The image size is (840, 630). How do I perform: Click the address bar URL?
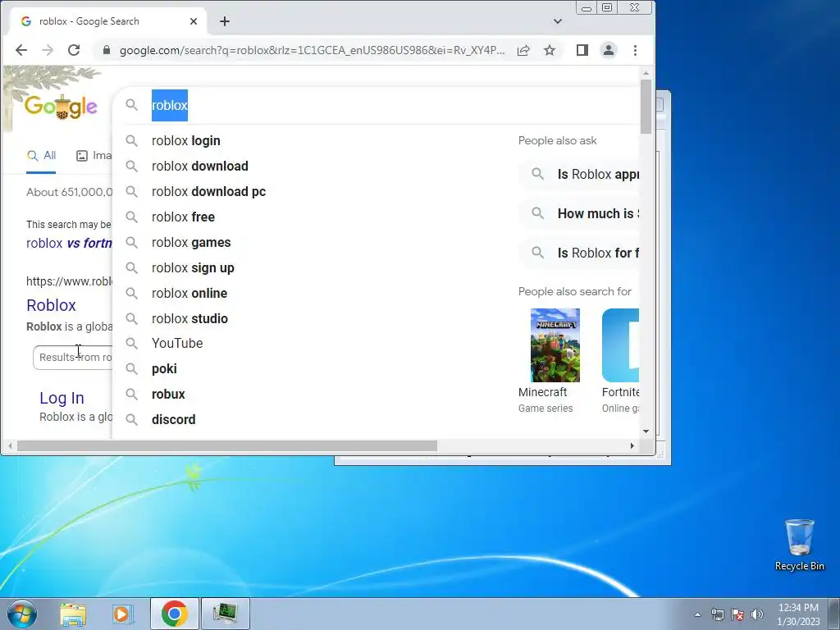[312, 50]
